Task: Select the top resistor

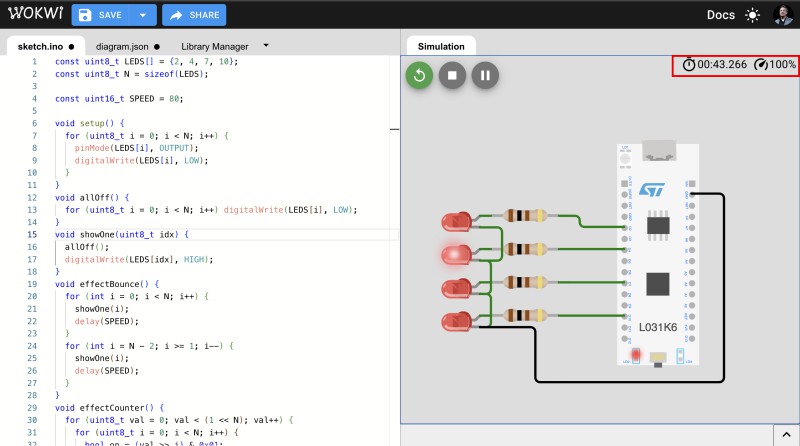Action: 526,215
